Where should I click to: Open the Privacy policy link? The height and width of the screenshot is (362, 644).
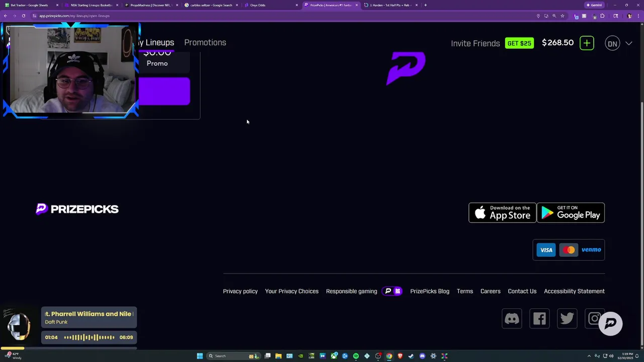point(240,291)
